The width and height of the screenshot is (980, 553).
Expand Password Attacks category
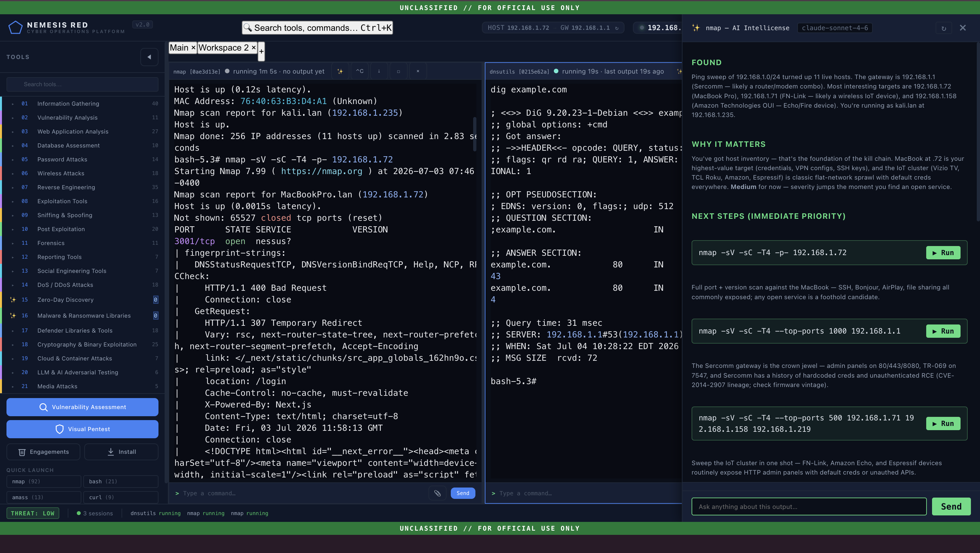coord(83,159)
